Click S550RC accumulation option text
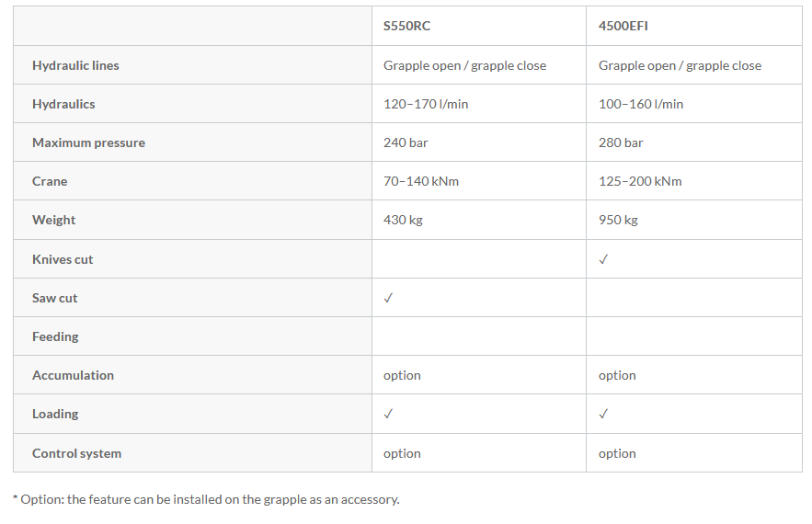 point(402,375)
